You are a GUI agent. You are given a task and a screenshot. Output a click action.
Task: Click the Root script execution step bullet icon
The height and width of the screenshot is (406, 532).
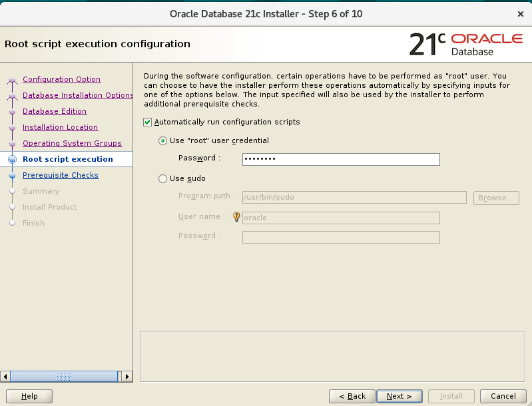[12, 159]
